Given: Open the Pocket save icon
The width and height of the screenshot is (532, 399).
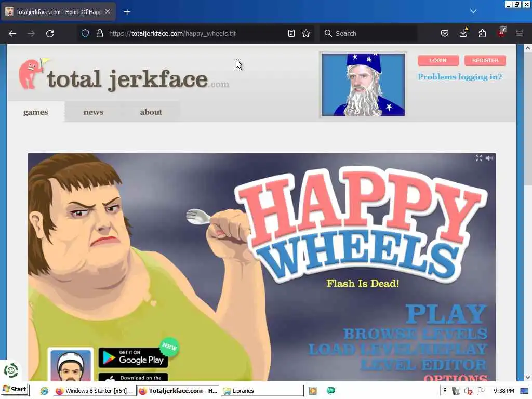Looking at the screenshot, I should (x=445, y=33).
